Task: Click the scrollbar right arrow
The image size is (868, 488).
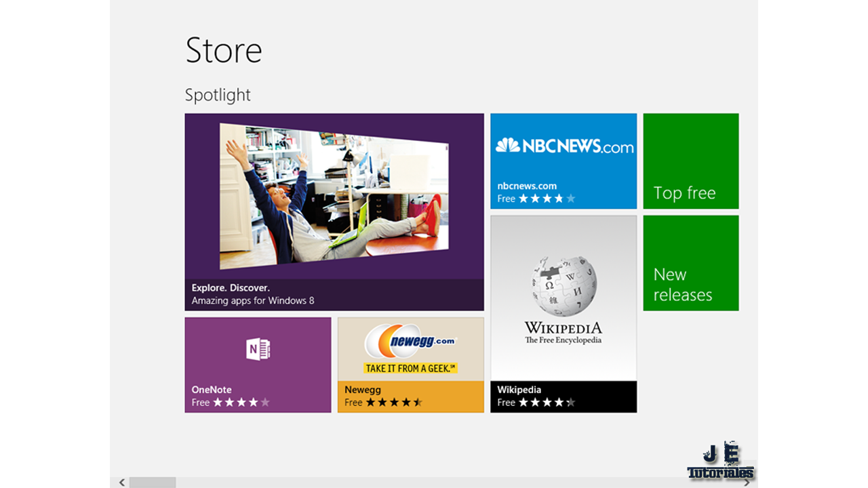Action: [746, 483]
